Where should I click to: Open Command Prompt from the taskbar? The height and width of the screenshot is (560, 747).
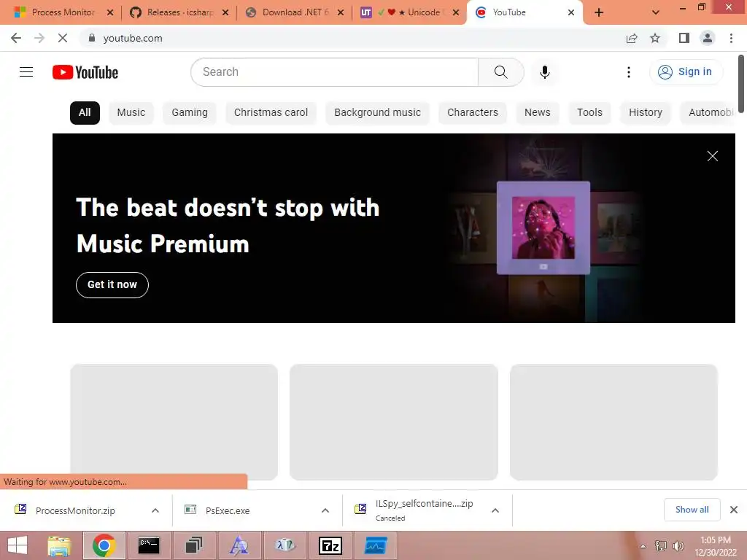click(149, 545)
